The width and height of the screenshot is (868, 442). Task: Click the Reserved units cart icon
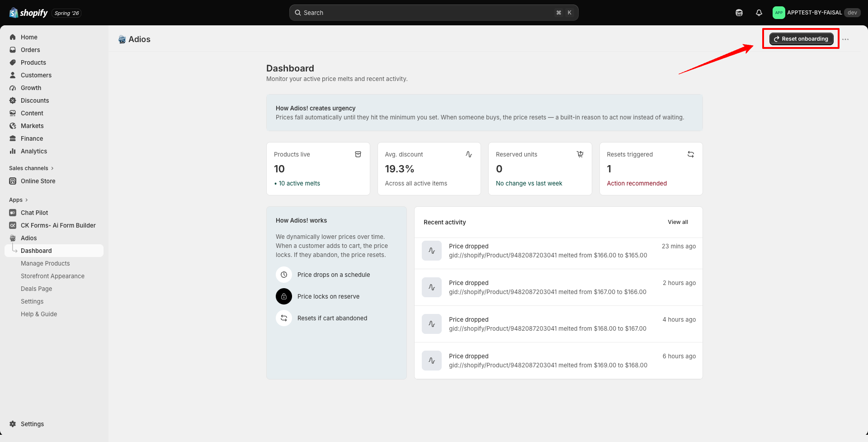[580, 154]
